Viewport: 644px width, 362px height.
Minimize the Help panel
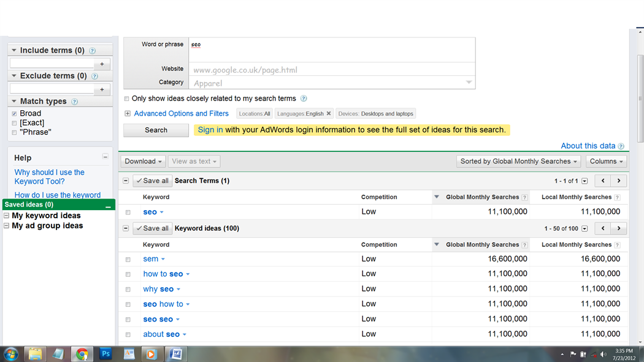click(105, 157)
